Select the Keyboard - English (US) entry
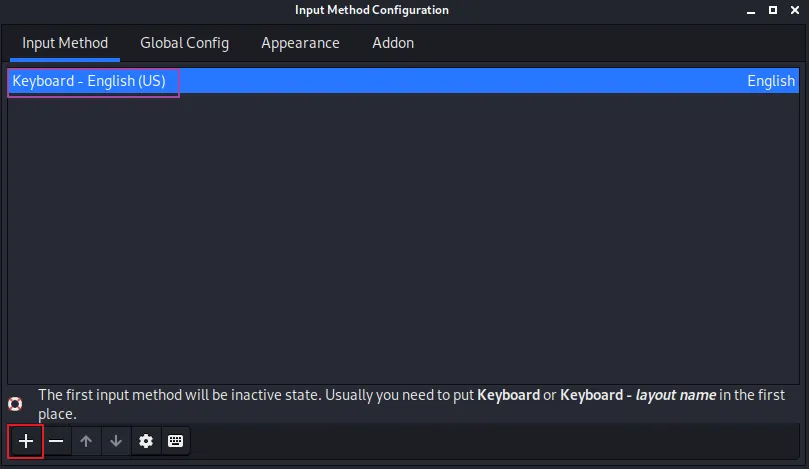The image size is (809, 469). (90, 81)
